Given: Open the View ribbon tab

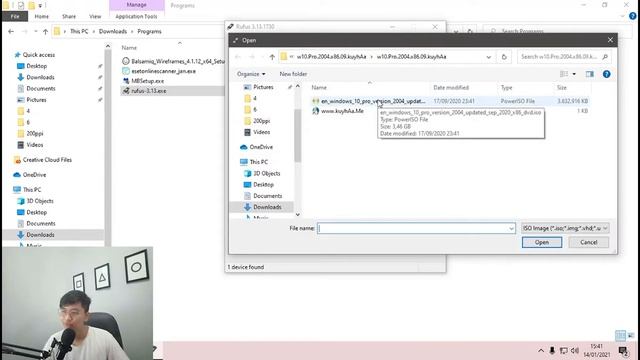Looking at the screenshot, I should pos(95,16).
